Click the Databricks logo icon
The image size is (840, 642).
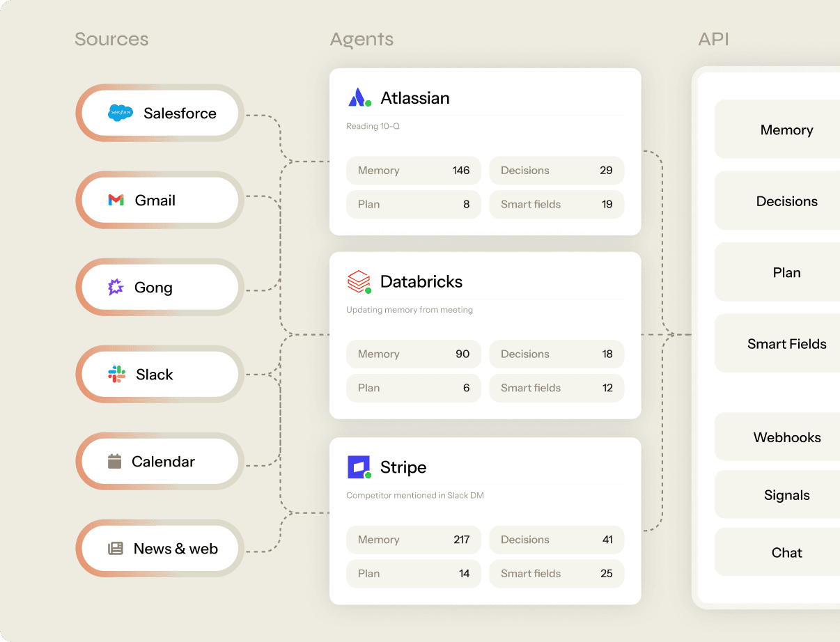pyautogui.click(x=359, y=282)
